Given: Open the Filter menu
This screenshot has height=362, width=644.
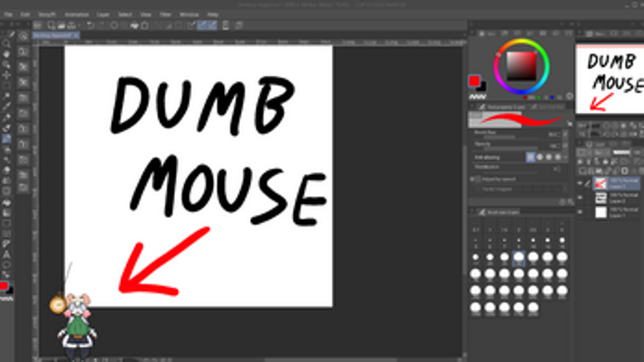Looking at the screenshot, I should point(166,14).
